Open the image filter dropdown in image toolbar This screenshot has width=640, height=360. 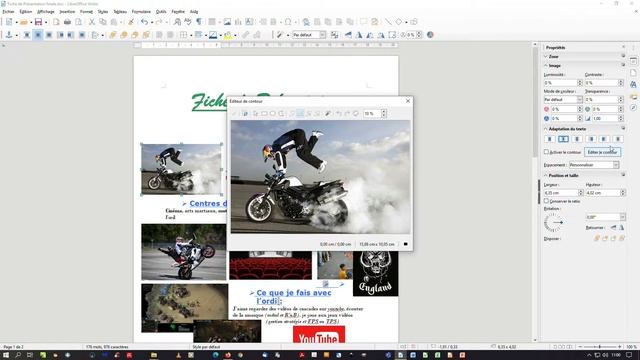click(287, 35)
